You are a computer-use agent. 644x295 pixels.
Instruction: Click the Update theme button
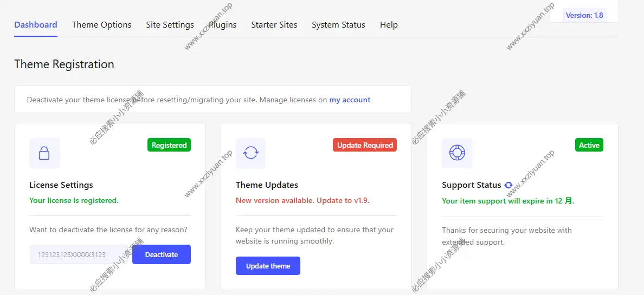268,266
